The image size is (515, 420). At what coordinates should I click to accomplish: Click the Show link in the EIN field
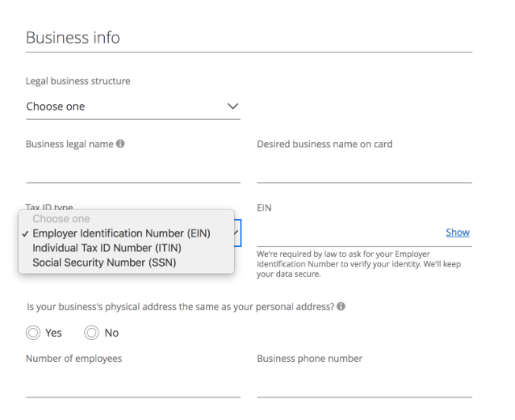[x=457, y=233]
